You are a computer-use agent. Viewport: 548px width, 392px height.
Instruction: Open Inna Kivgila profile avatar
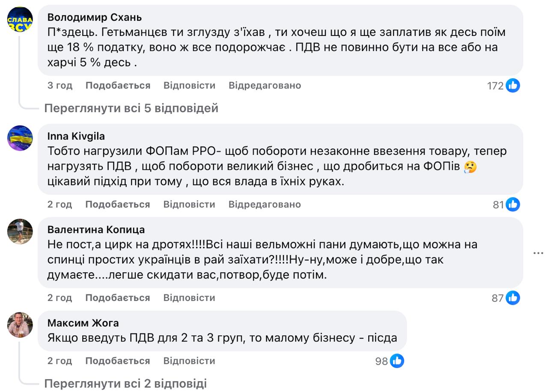tap(20, 138)
